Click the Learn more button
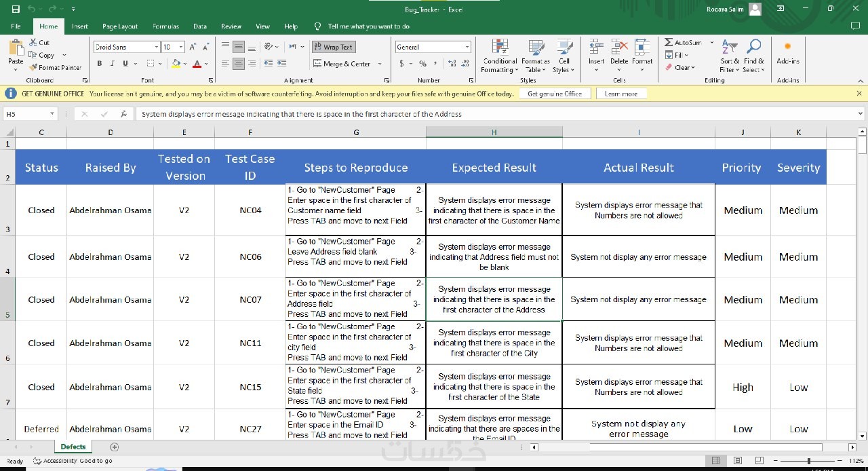 click(621, 94)
